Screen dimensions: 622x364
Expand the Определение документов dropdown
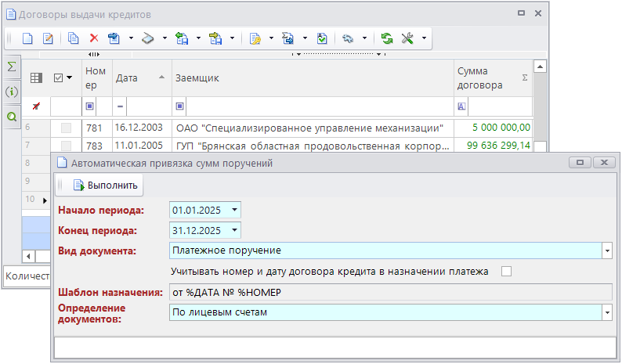click(x=606, y=312)
